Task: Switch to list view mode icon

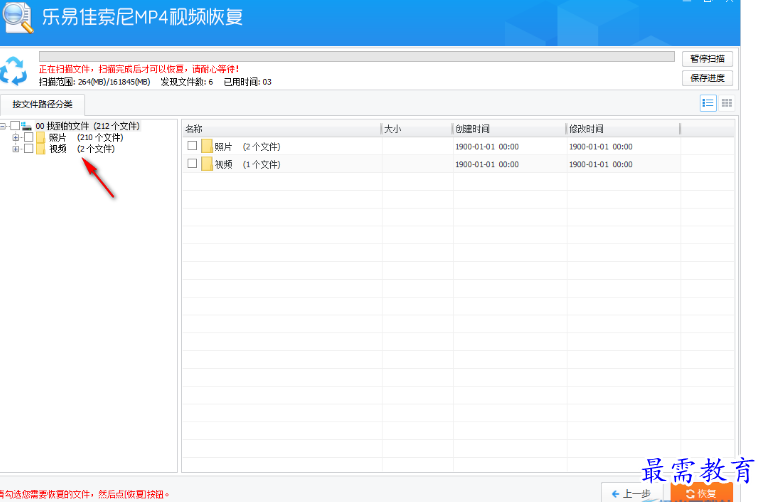Action: point(708,103)
